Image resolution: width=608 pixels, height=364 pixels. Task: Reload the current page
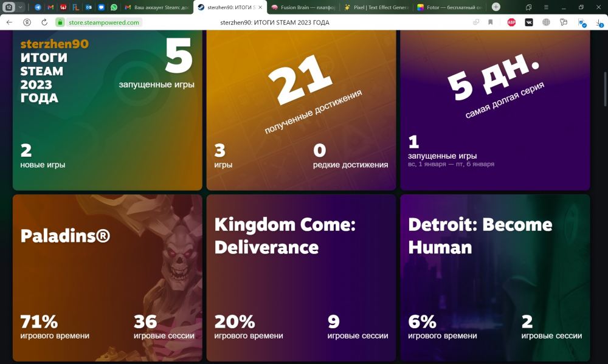point(44,22)
